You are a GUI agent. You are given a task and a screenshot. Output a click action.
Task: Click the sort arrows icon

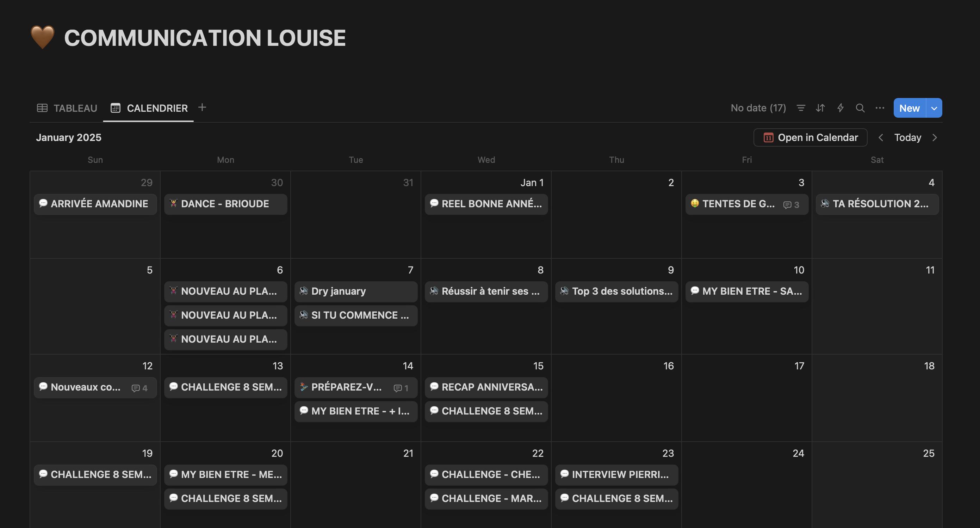[x=820, y=108]
